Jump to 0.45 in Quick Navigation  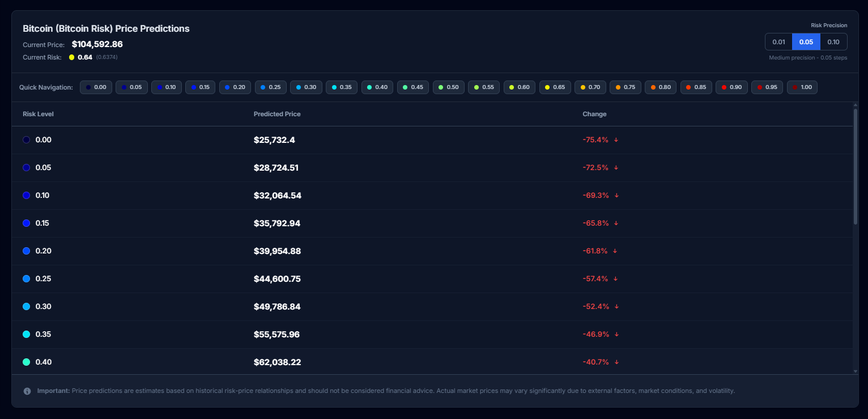(x=413, y=87)
